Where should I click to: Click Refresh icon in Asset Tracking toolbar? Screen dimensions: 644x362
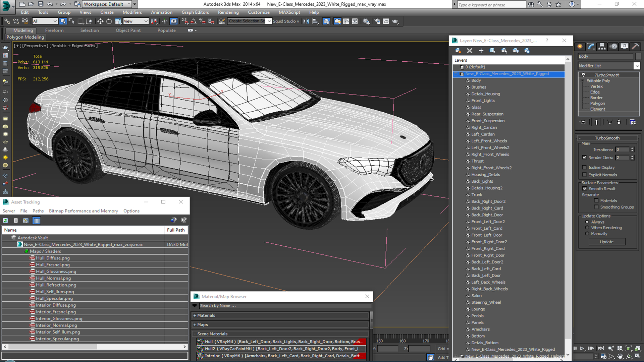point(6,221)
